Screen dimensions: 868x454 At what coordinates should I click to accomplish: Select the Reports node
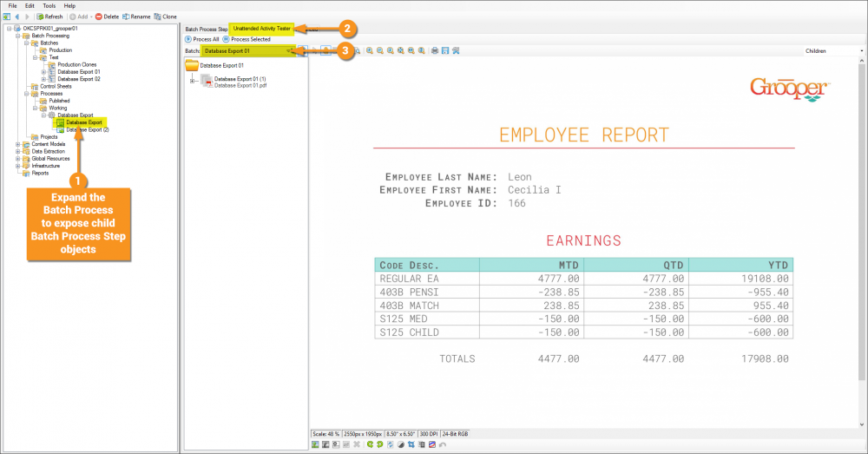(40, 173)
